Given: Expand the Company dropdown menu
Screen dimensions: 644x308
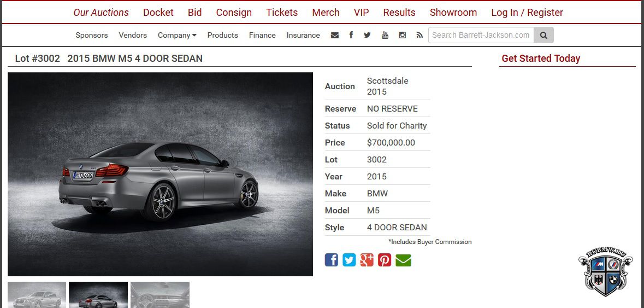Looking at the screenshot, I should 177,36.
